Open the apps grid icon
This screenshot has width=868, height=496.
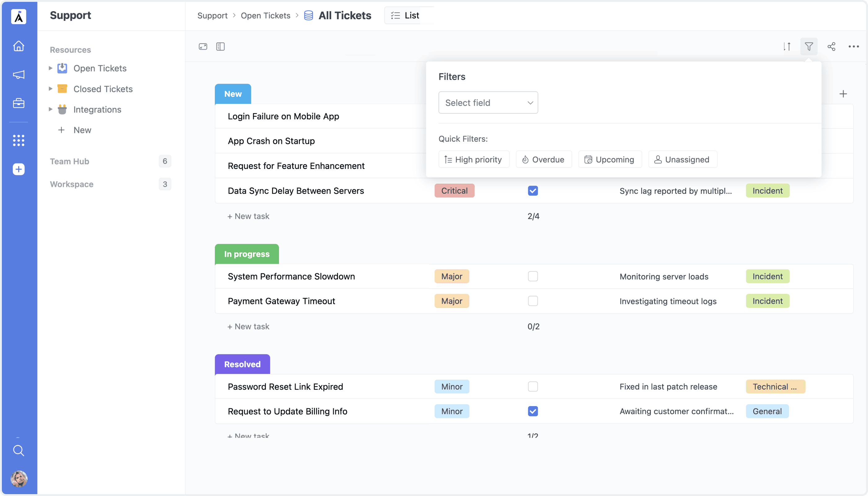[19, 140]
